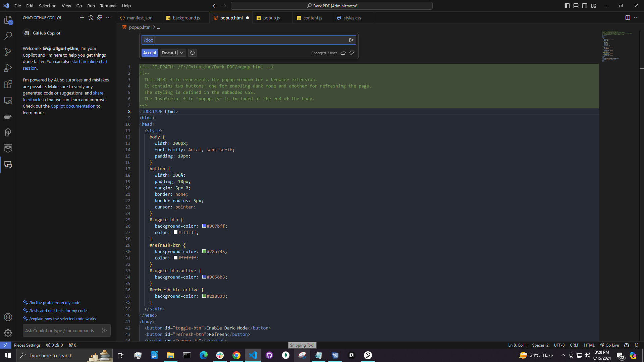Accept the Copilot changes
644x362 pixels.
(x=150, y=53)
